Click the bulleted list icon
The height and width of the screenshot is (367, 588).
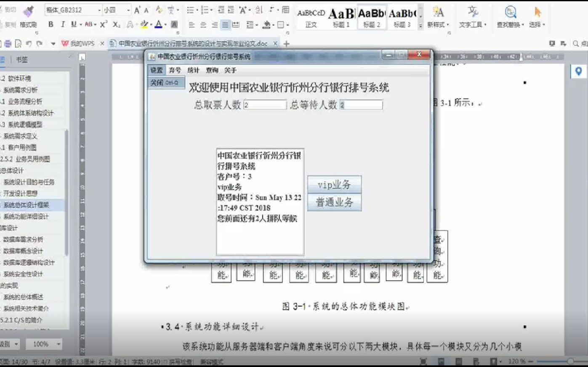tap(190, 10)
